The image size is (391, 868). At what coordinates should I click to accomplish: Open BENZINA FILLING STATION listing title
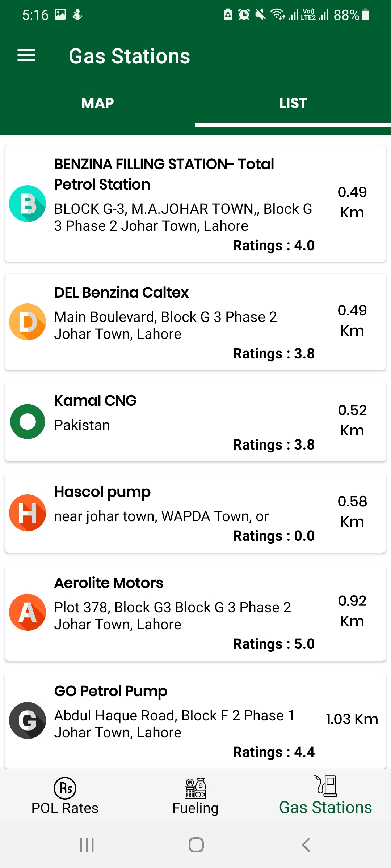164,174
